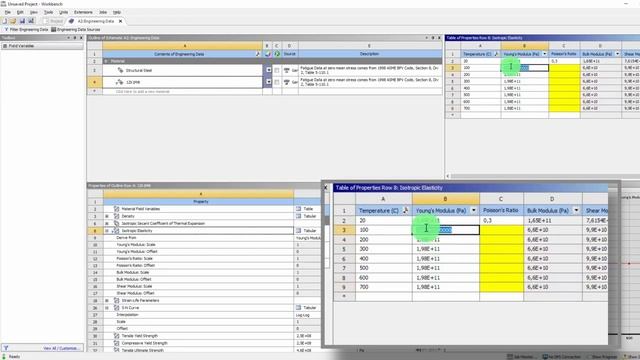
Task: Click the Isotropic Secant Coefficient property icon
Action: tap(116, 223)
